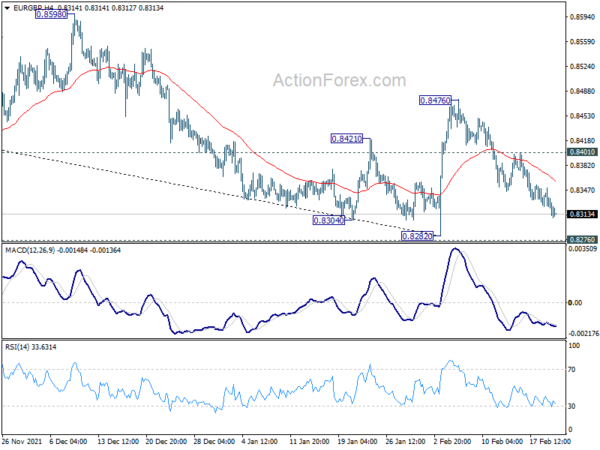Screen dimensions: 600x450
Task: Open the EURGBP chart symbol dropdown arrow
Action: tap(7, 8)
